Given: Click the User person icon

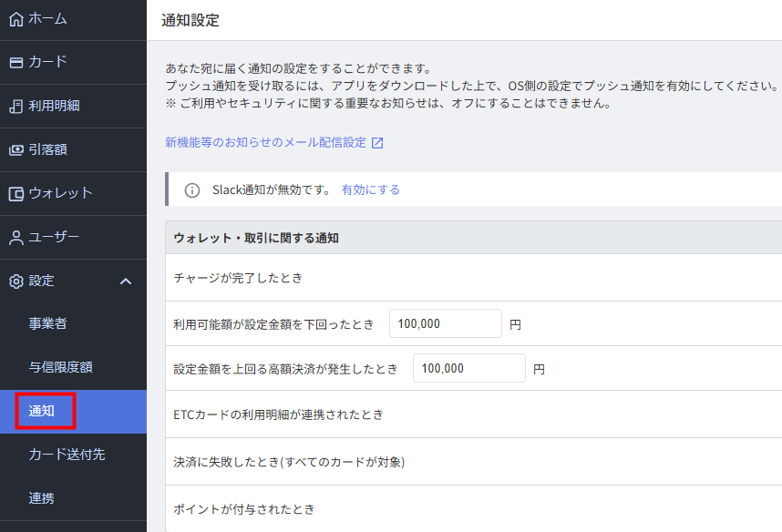Looking at the screenshot, I should 15,238.
